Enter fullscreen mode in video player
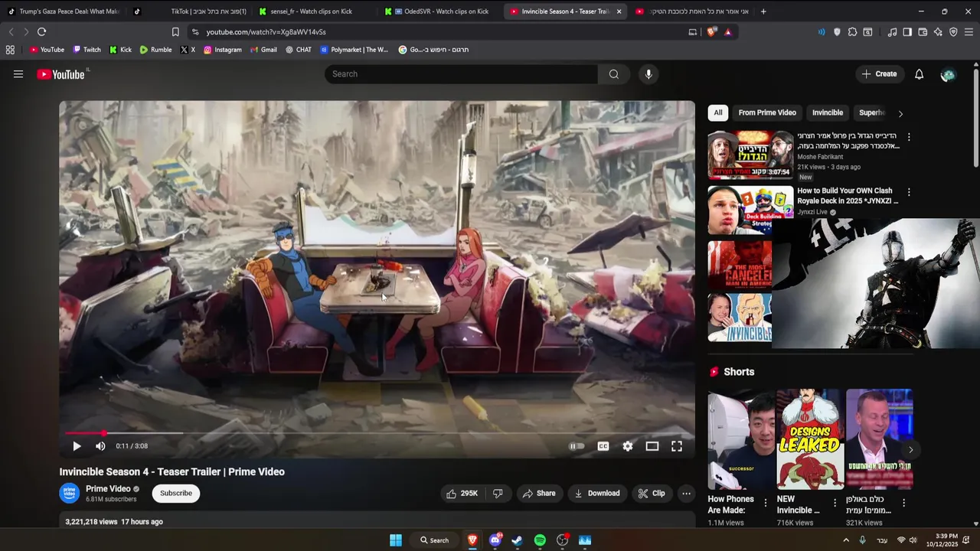 [677, 446]
